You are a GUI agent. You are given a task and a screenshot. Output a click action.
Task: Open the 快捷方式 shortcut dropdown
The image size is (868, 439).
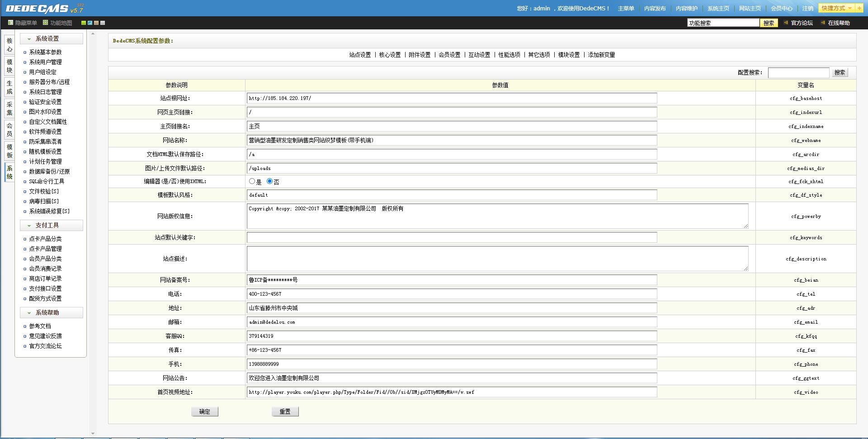click(836, 8)
